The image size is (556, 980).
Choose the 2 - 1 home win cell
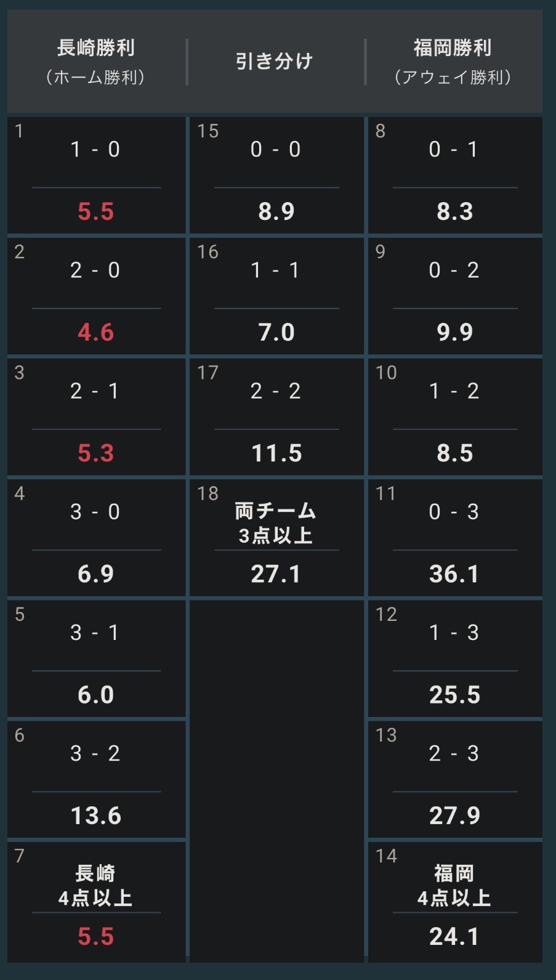tap(96, 417)
